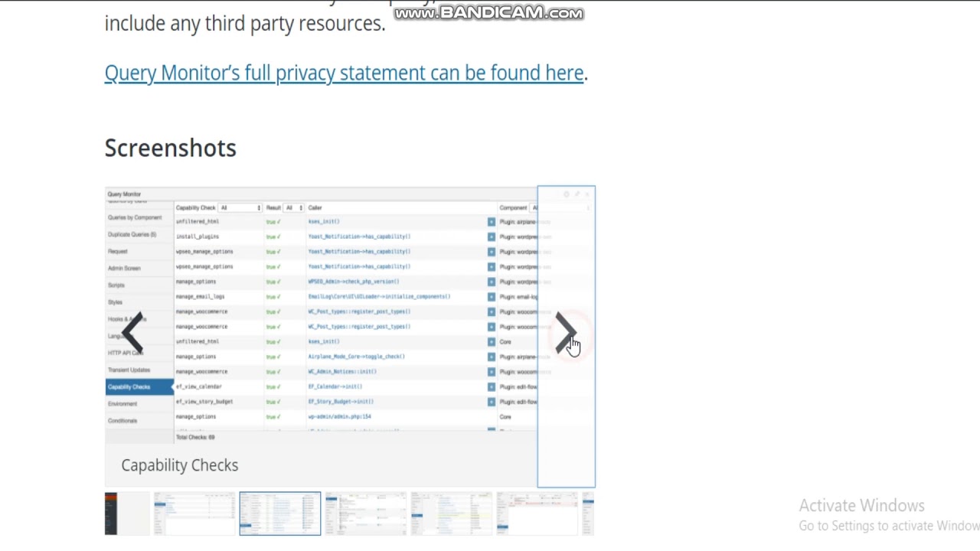Expand the blue toggle in Airplane_Mode_Core caller row
Image resolution: width=980 pixels, height=551 pixels.
[x=492, y=357]
